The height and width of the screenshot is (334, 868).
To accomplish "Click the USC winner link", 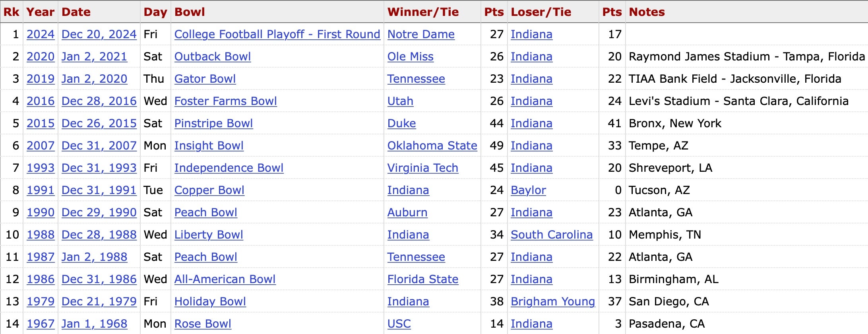I will 399,324.
